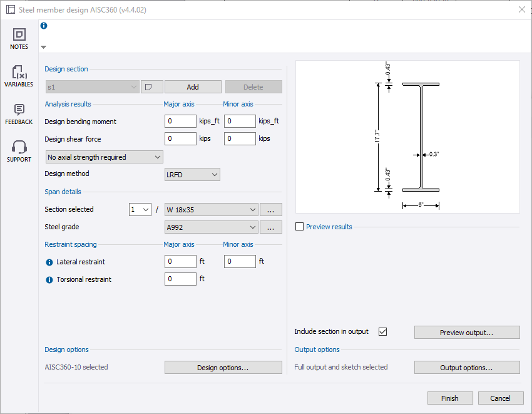532x414 pixels.
Task: Enable the Preview results checkbox
Action: coord(299,227)
